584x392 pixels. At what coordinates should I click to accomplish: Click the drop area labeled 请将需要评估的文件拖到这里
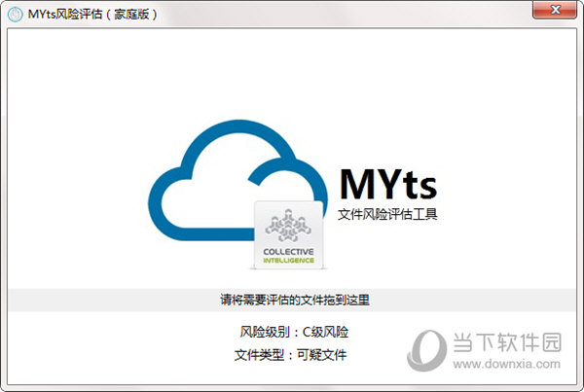(292, 300)
